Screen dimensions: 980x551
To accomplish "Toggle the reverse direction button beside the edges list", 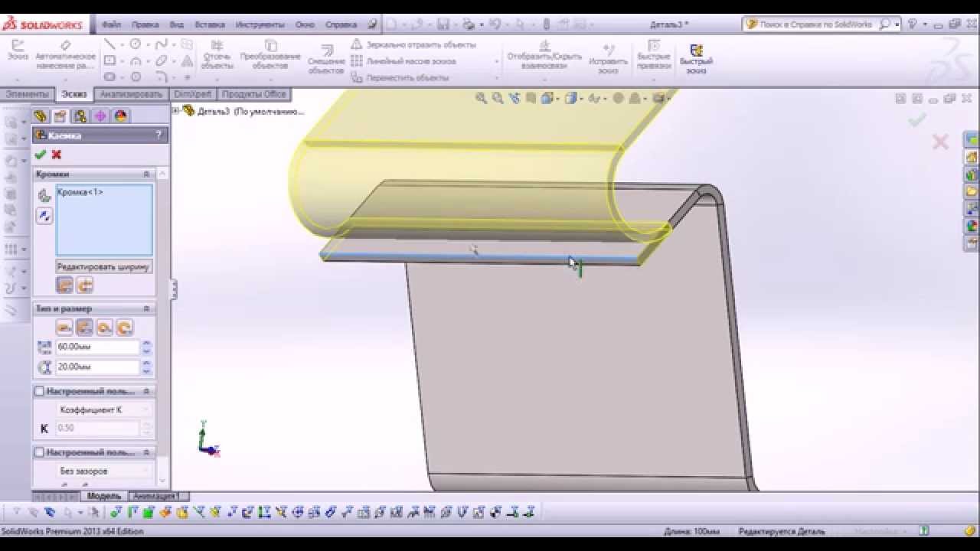I will (44, 216).
